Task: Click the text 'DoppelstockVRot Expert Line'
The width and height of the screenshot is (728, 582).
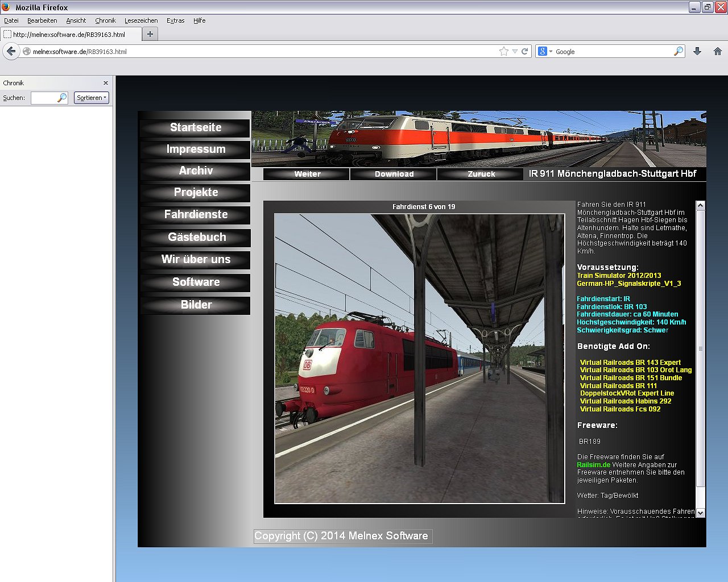Action: tap(627, 393)
